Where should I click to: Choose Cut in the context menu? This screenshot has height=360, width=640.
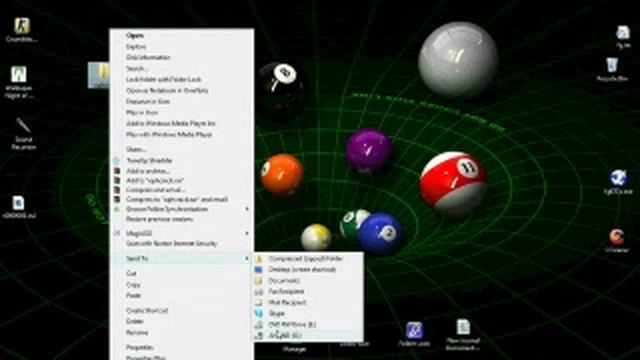(x=131, y=273)
